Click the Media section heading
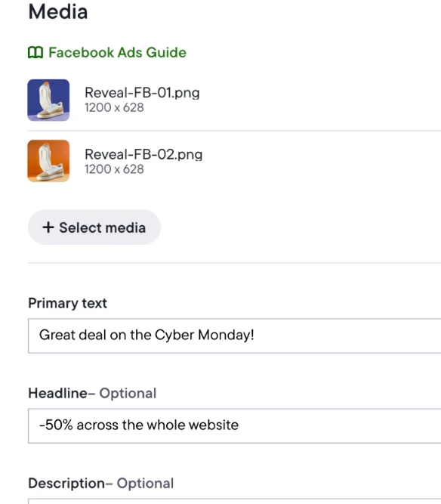The width and height of the screenshot is (441, 504). [58, 12]
